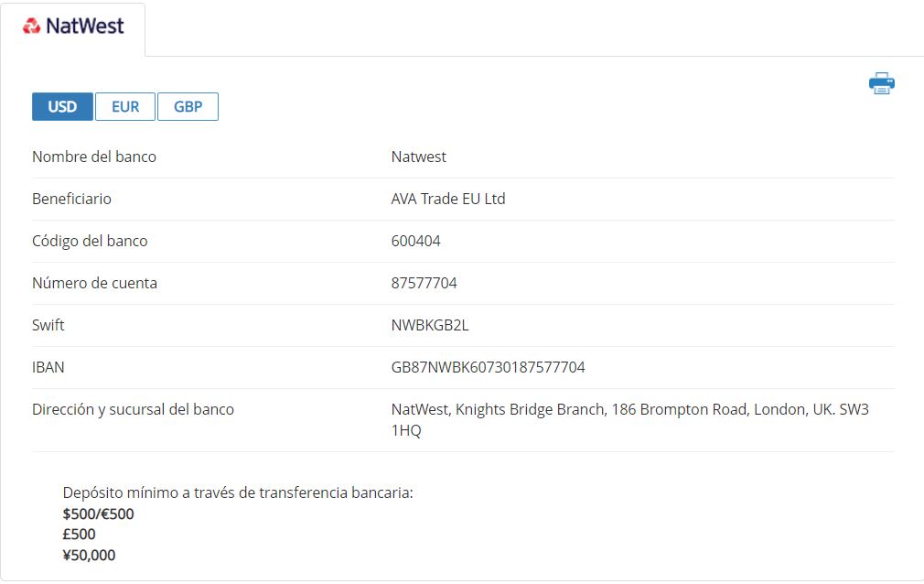This screenshot has width=924, height=584.
Task: Click 'Dirección y sucursal del banco' label
Action: pos(134,409)
